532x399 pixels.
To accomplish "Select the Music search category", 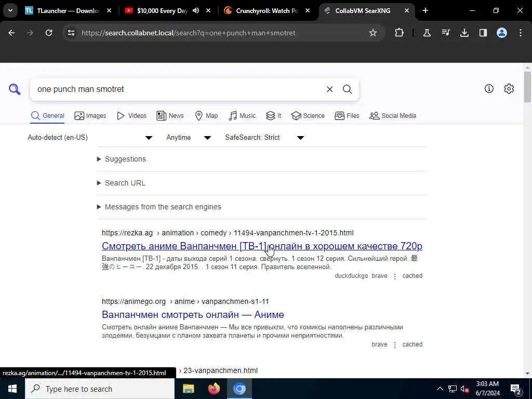I will pos(242,116).
